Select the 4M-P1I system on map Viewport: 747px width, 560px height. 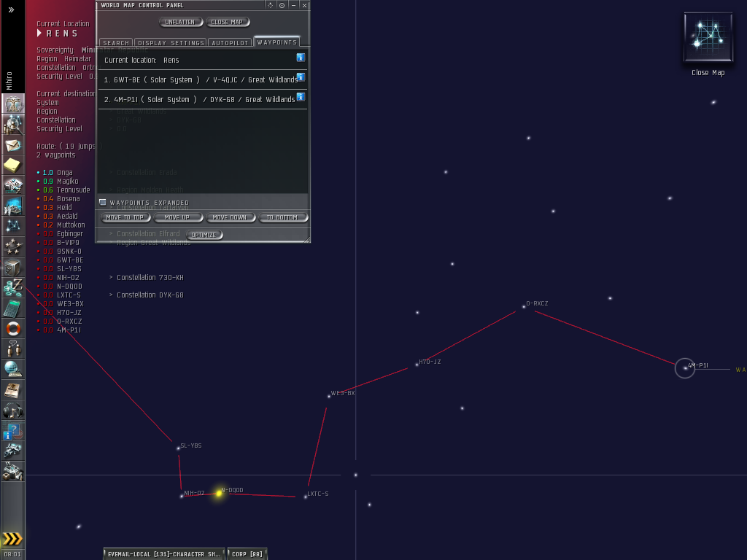tap(685, 368)
